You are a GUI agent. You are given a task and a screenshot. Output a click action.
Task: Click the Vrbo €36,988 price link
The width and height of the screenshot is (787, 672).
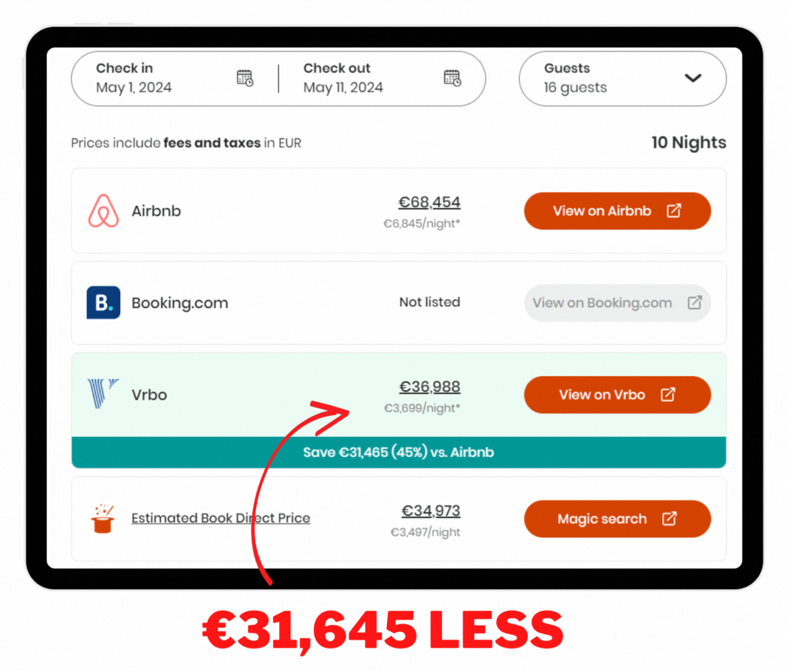pos(430,387)
